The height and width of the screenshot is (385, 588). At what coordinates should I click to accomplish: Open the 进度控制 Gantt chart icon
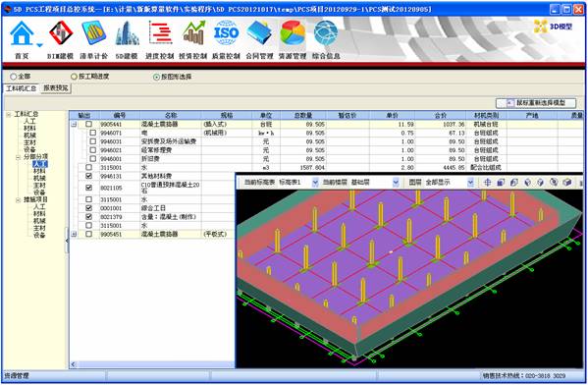160,33
